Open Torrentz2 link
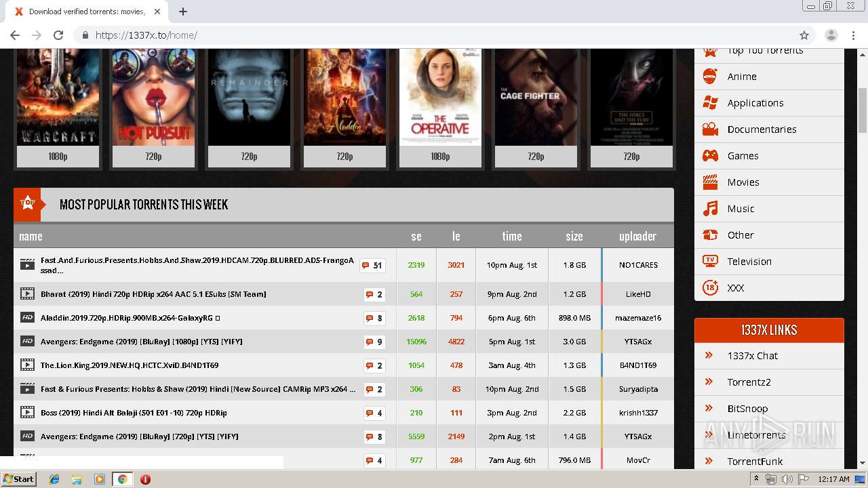 coord(749,382)
